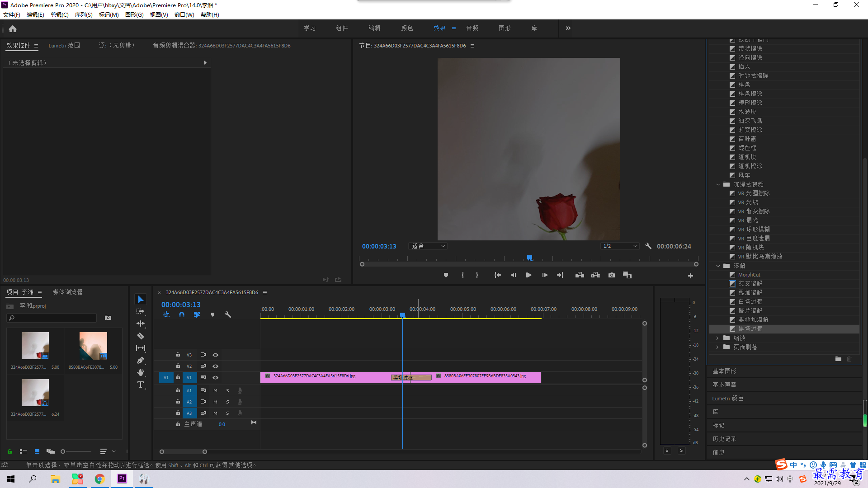
Task: Go to In point in program monitor
Action: [497, 275]
